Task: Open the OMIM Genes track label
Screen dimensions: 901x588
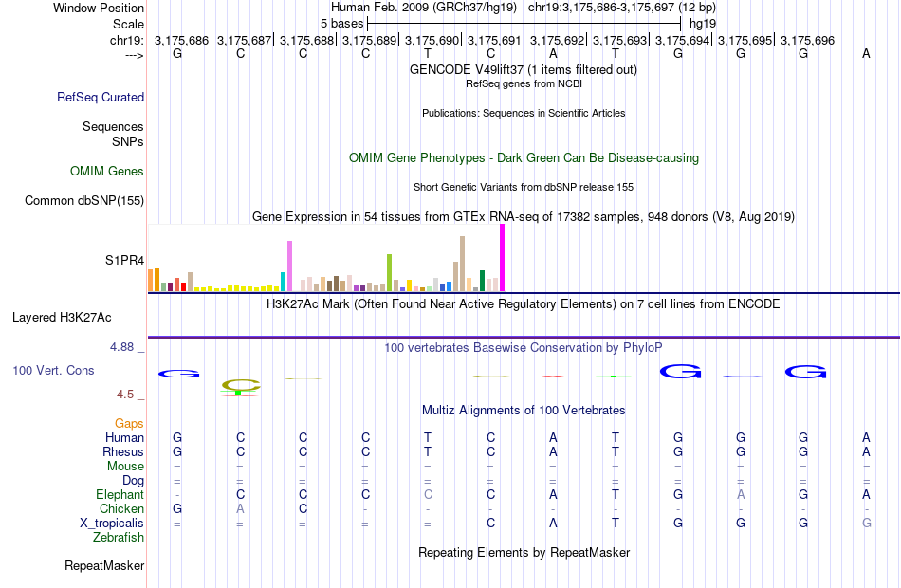Action: pyautogui.click(x=107, y=172)
